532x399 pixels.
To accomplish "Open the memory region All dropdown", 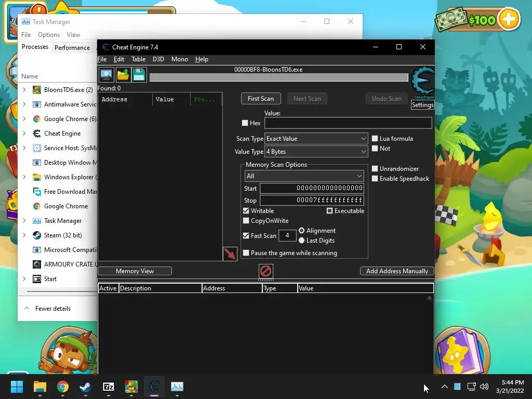I will 304,176.
